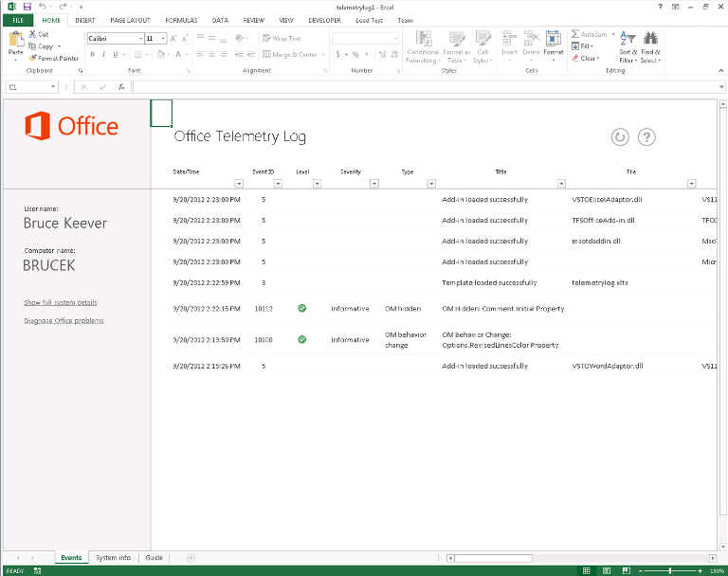Open the Severity column filter dropdown

[x=374, y=184]
